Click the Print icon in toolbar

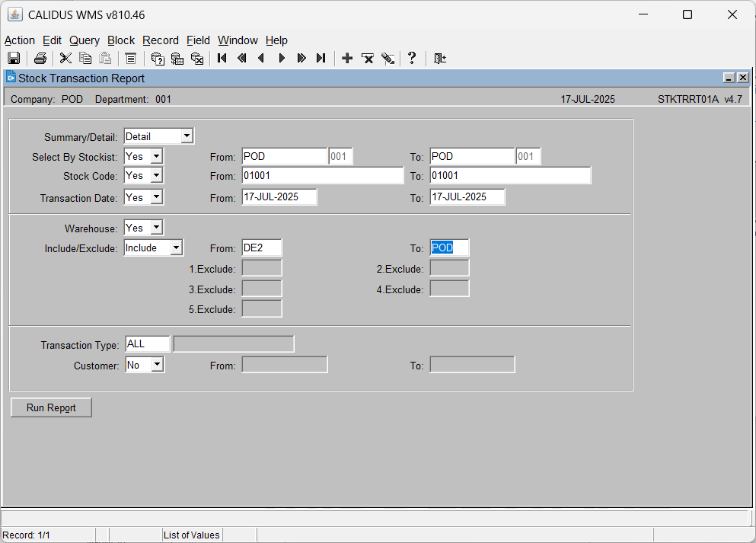point(40,59)
